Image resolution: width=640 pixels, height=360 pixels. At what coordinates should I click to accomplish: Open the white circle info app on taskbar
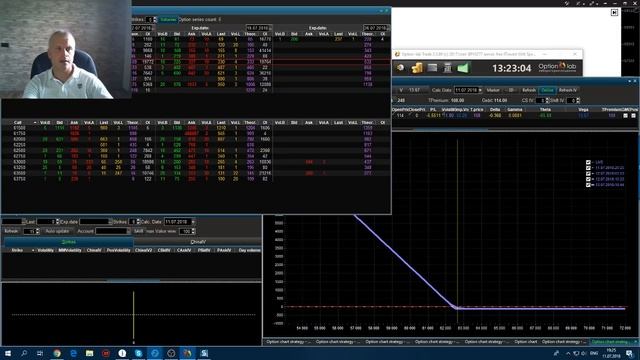pyautogui.click(x=122, y=353)
